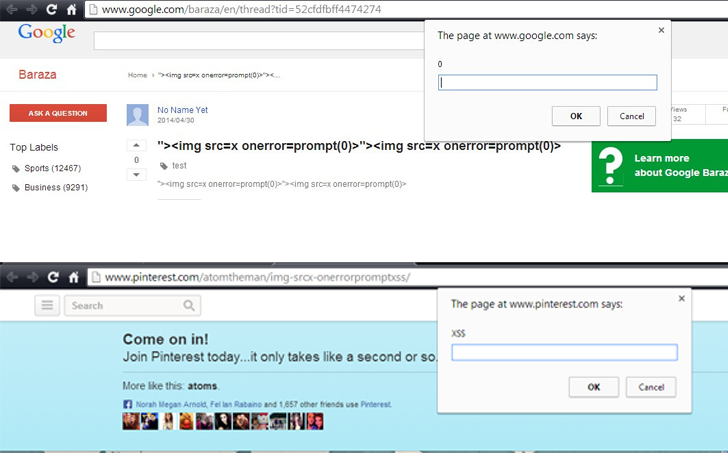728x453 pixels.
Task: Open the Business (9291) label
Action: click(56, 188)
